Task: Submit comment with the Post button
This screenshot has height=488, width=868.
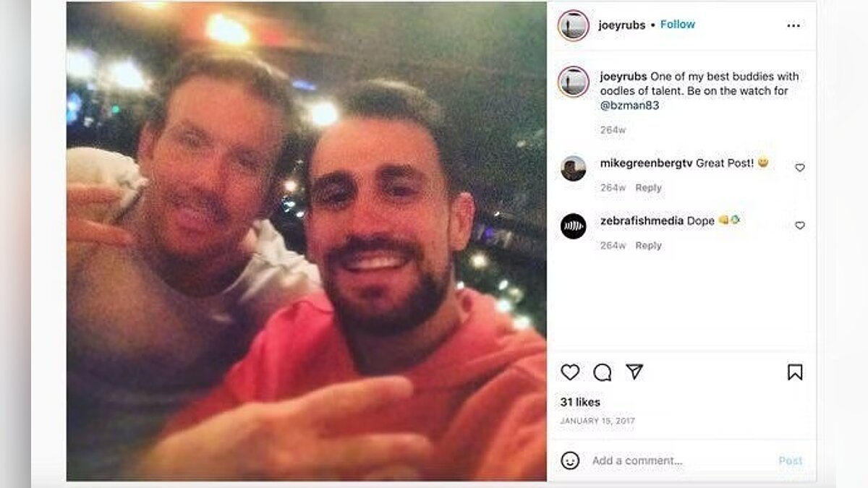Action: click(x=790, y=461)
